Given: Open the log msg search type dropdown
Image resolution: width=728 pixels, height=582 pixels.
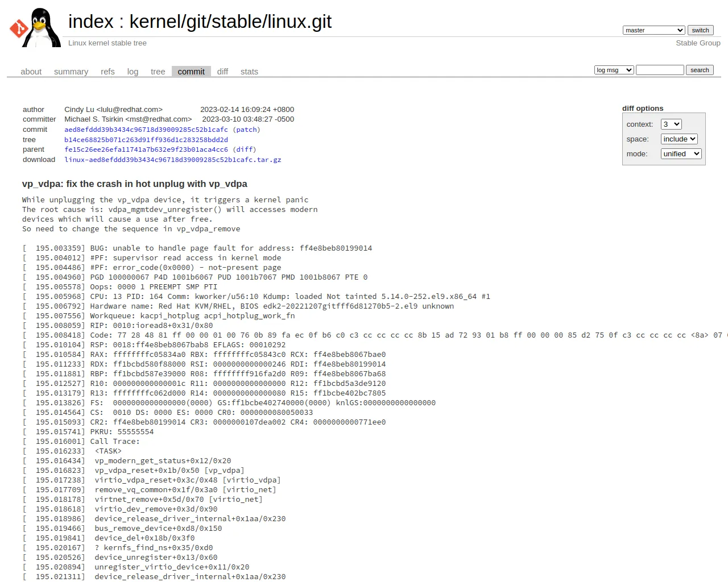Looking at the screenshot, I should point(614,70).
